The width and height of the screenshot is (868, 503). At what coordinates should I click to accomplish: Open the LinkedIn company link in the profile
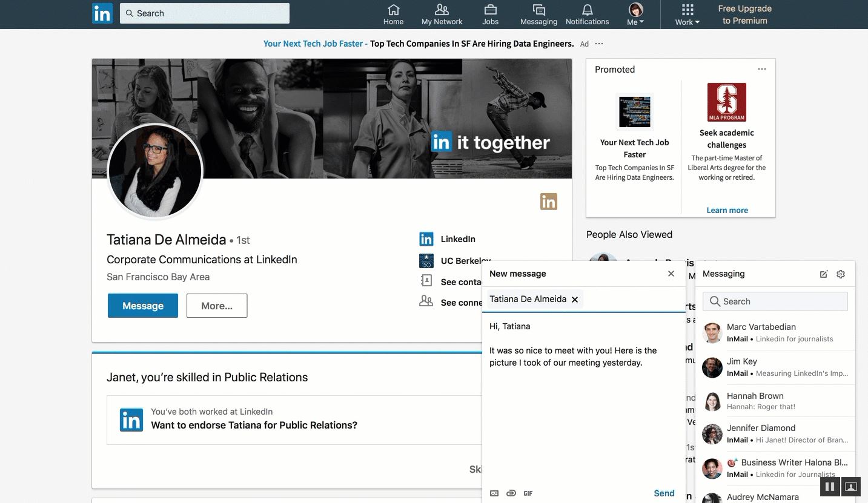[458, 239]
